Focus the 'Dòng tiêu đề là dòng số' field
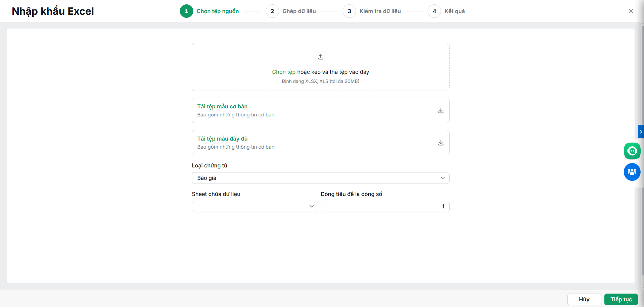This screenshot has width=644, height=307. 385,207
